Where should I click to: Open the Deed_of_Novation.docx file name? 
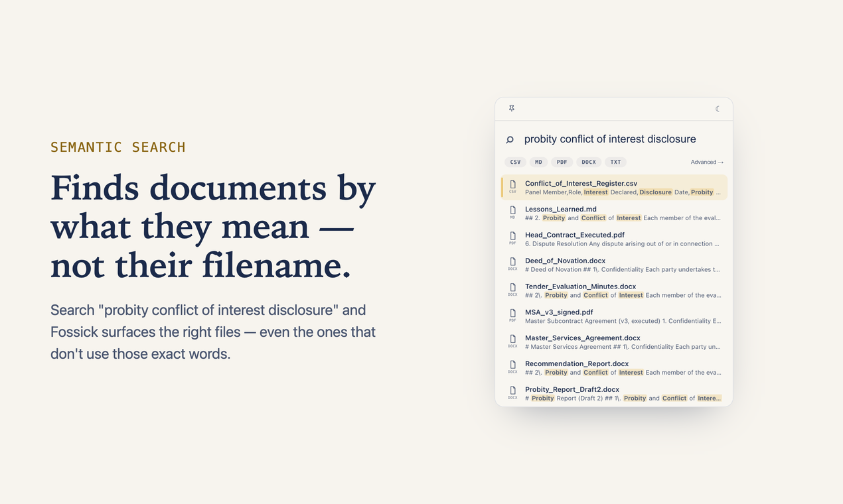565,261
